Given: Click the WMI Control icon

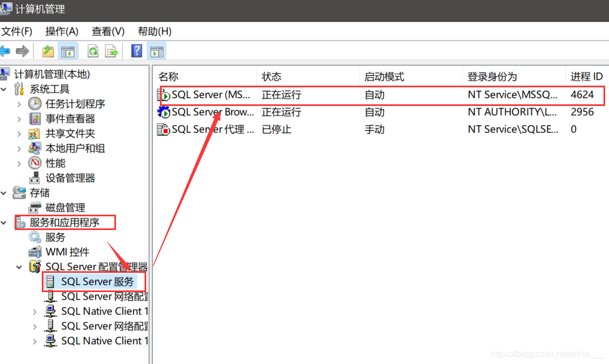Looking at the screenshot, I should (35, 252).
